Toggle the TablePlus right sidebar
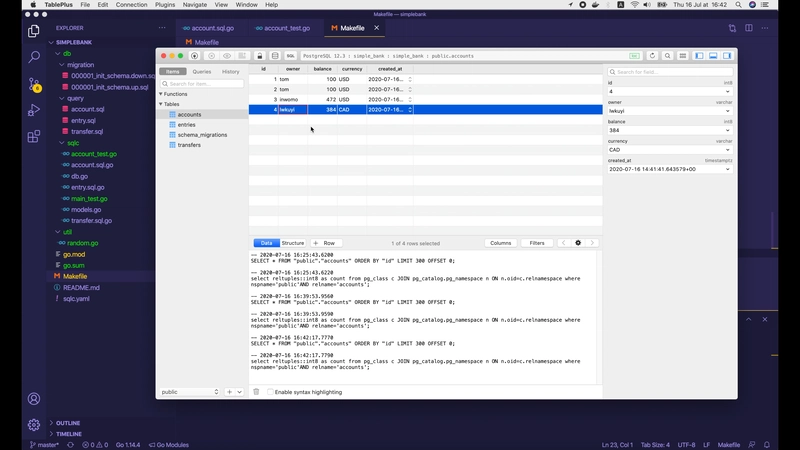The height and width of the screenshot is (450, 800). (x=727, y=56)
